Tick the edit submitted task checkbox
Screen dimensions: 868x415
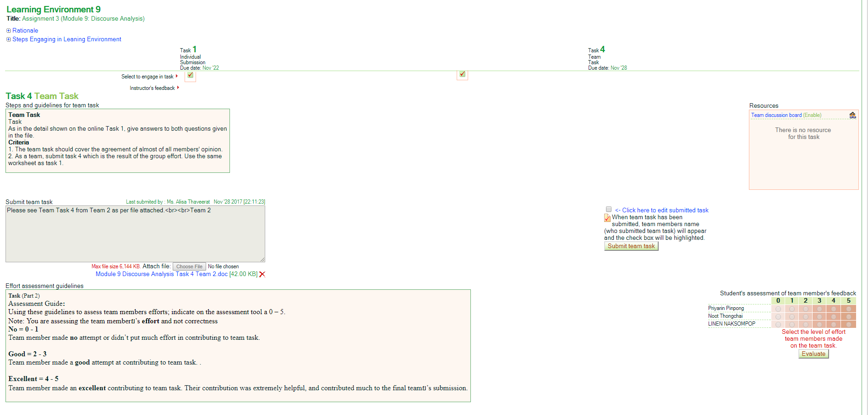point(609,210)
